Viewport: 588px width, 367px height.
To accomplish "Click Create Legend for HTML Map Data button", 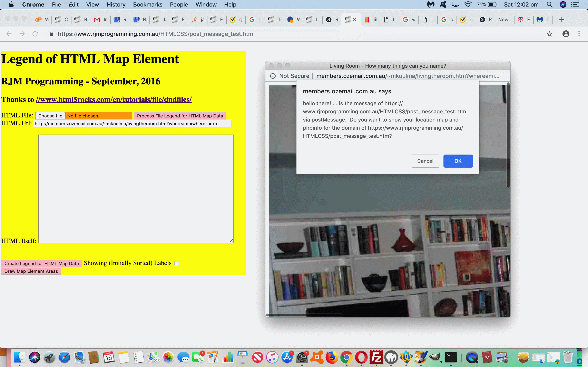I will pos(41,263).
